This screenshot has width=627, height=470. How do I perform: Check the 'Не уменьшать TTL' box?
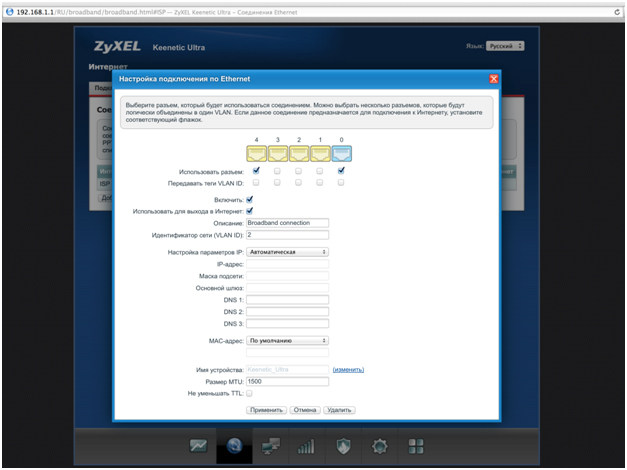tap(249, 394)
